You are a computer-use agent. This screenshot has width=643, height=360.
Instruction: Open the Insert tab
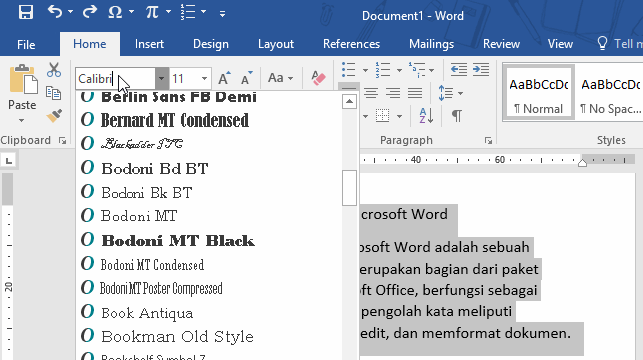[x=149, y=44]
